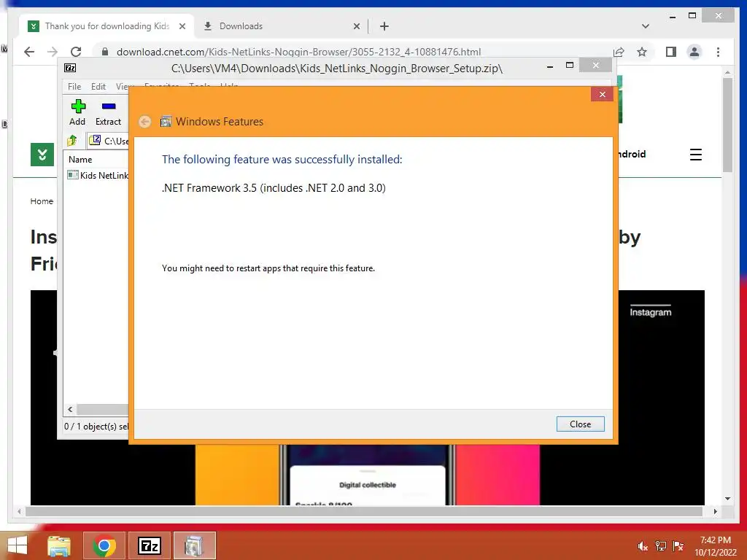Click Chrome vertical scrollbar thumb
Screen dimensions: 747x560
[x=727, y=125]
